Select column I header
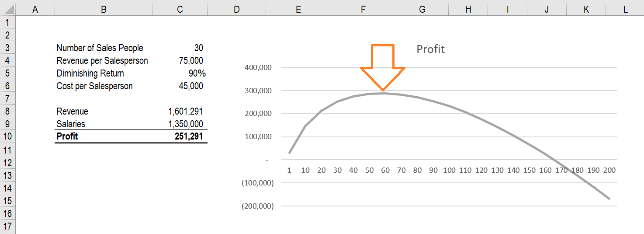The width and height of the screenshot is (644, 234). pos(508,9)
